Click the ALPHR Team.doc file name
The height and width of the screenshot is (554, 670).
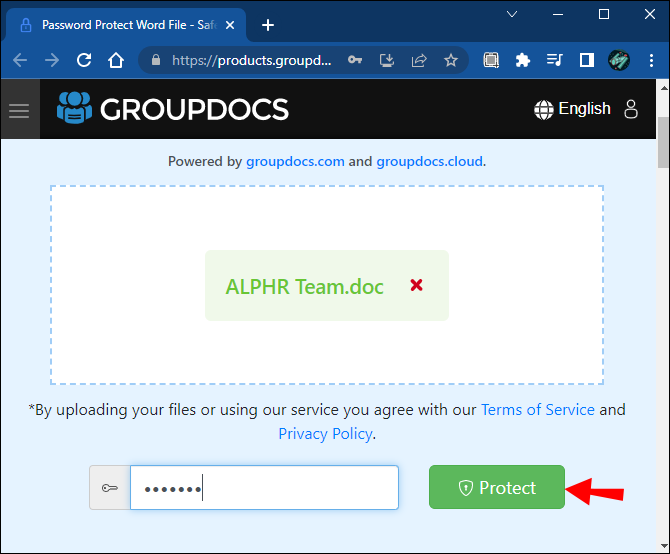tap(305, 286)
